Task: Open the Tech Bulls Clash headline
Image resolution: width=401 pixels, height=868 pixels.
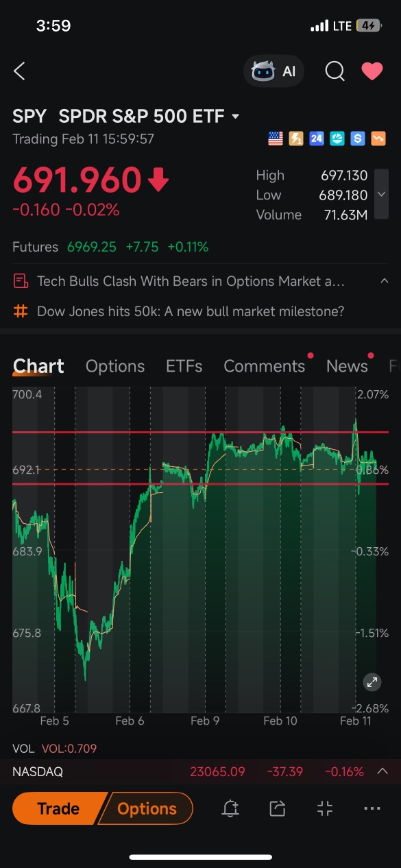Action: coord(191,281)
